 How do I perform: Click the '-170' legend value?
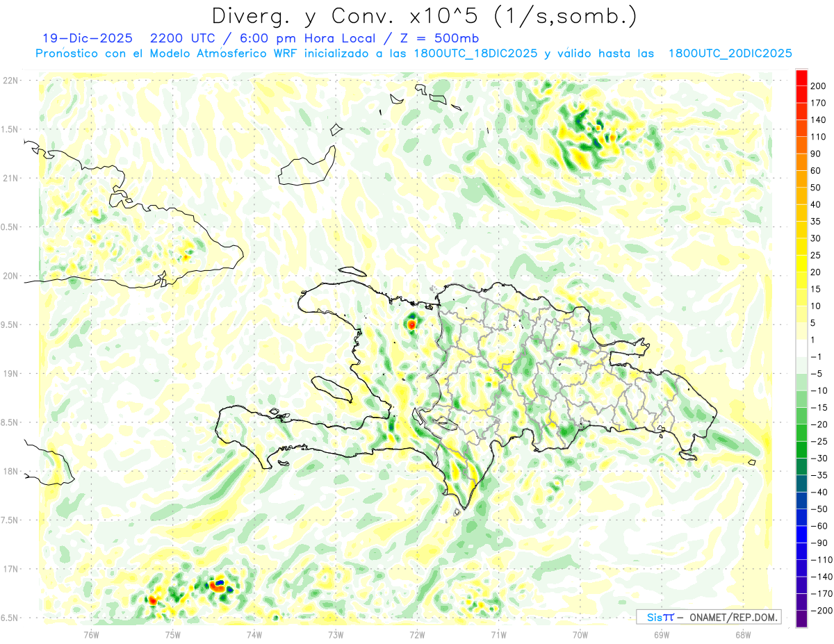click(820, 594)
